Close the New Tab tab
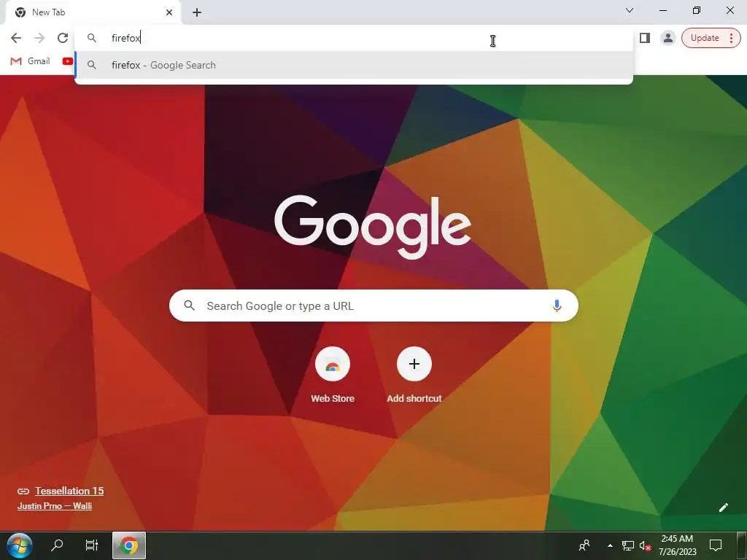747x560 pixels. coord(169,12)
